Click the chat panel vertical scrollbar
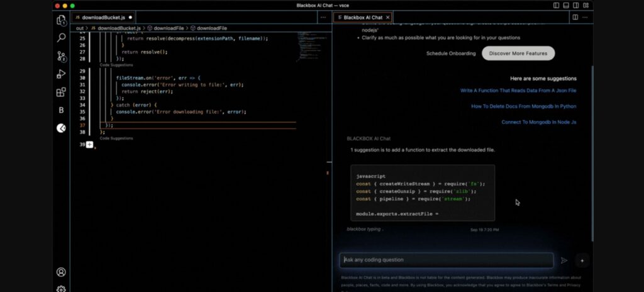The image size is (644, 292). click(x=592, y=152)
